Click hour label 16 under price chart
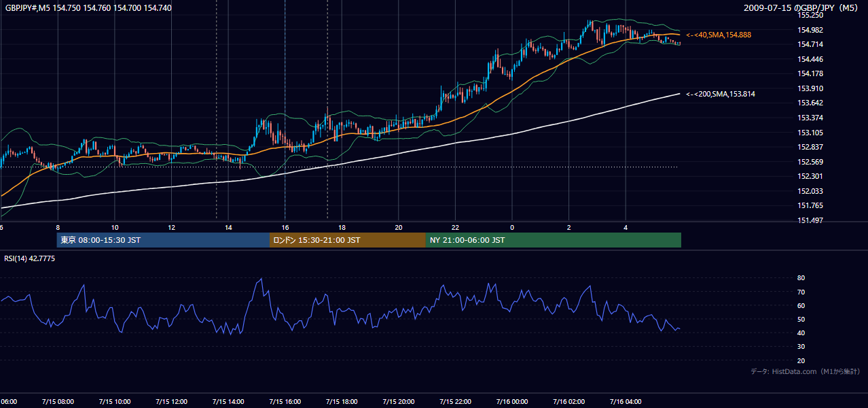Viewport: 868px width, 408px height. [285, 227]
